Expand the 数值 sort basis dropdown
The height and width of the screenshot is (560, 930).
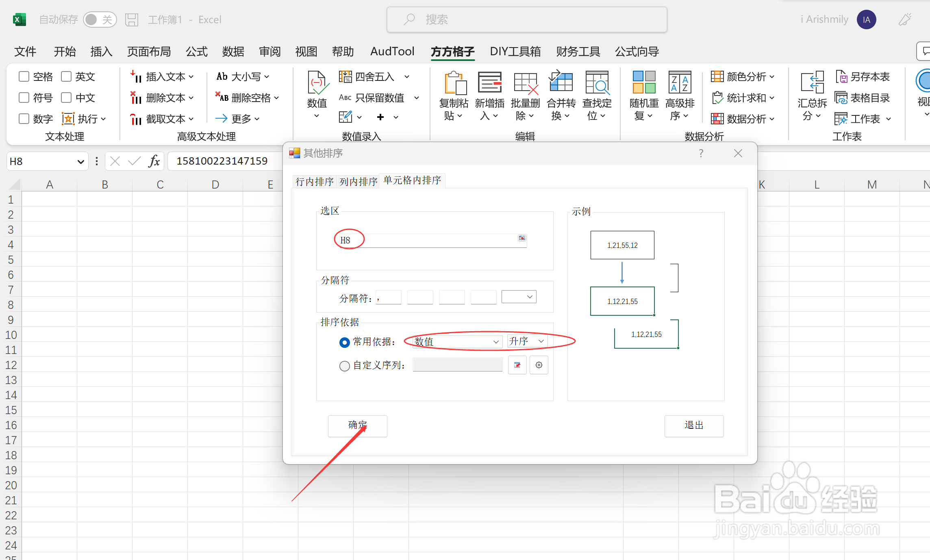coord(495,342)
